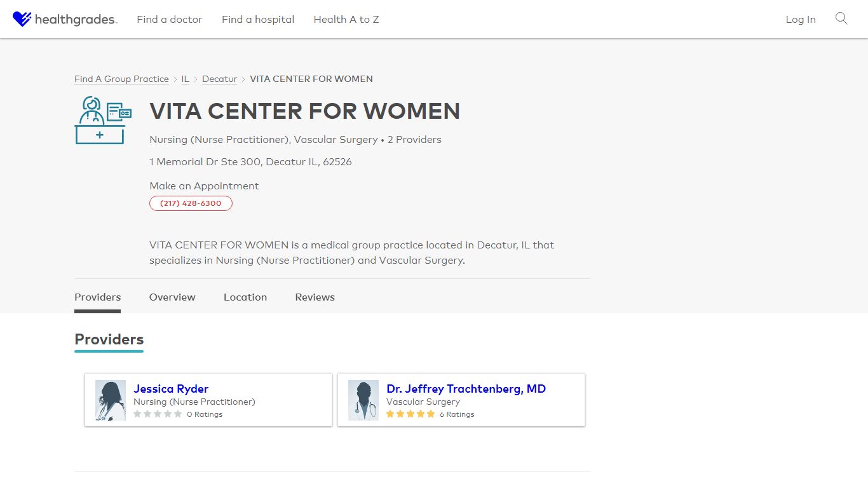The image size is (868, 488).
Task: Click the practice description paragraph
Action: coord(352,252)
